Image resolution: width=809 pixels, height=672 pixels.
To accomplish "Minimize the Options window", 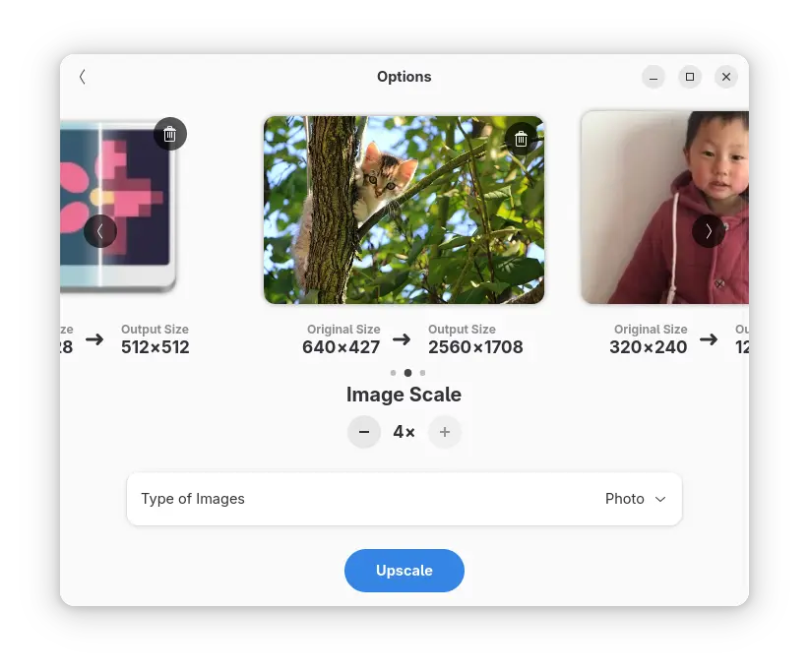I will [x=653, y=77].
